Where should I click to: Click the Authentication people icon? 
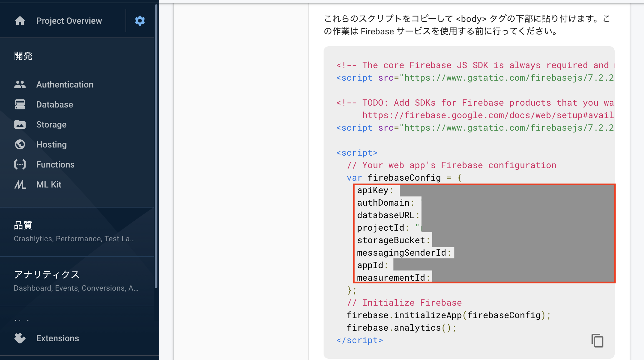tap(20, 84)
